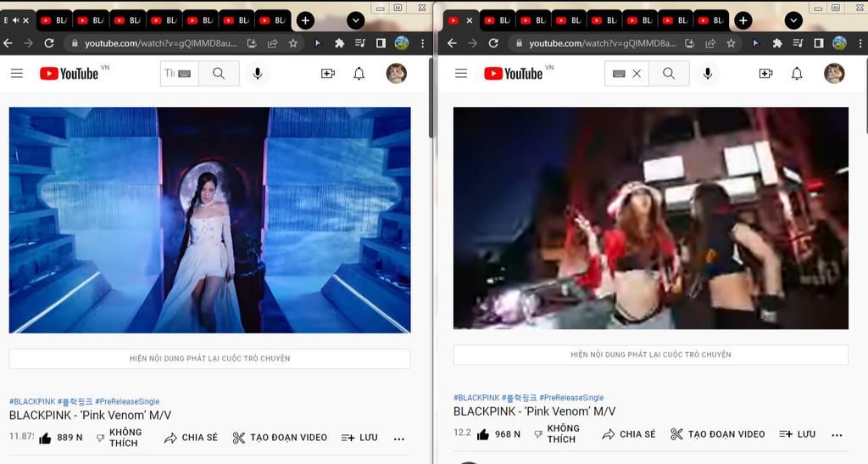Switch to last tab in left window
Image resolution: width=868 pixels, height=464 pixels.
click(272, 20)
